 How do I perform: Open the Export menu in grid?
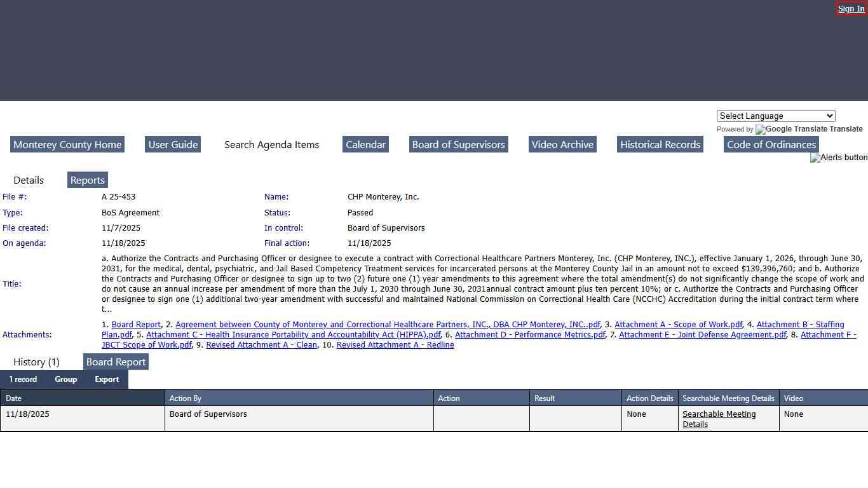coord(107,379)
